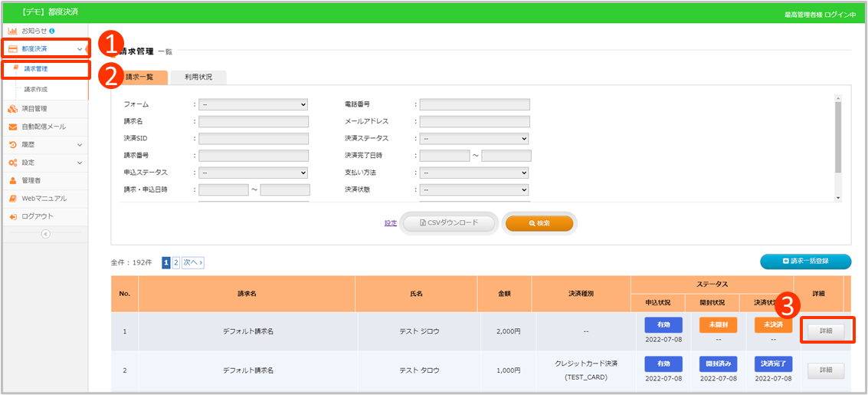Open the フォーム dropdown
The image size is (868, 395).
[x=253, y=104]
